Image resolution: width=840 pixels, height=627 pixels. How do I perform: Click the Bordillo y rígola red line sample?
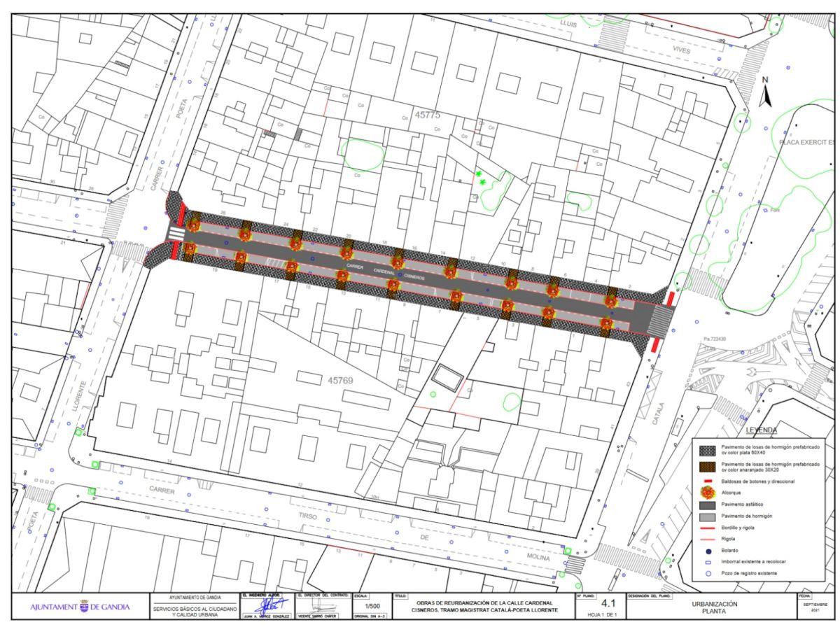pos(709,528)
